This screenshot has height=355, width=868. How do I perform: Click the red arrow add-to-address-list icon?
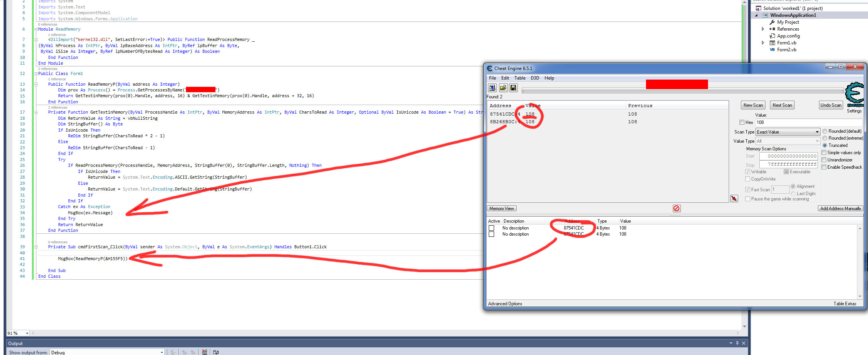click(x=734, y=199)
